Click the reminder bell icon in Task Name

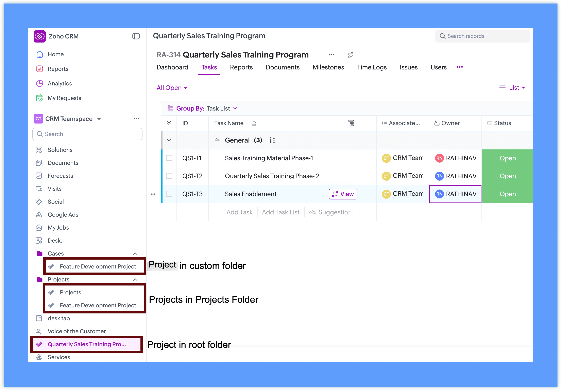click(254, 123)
